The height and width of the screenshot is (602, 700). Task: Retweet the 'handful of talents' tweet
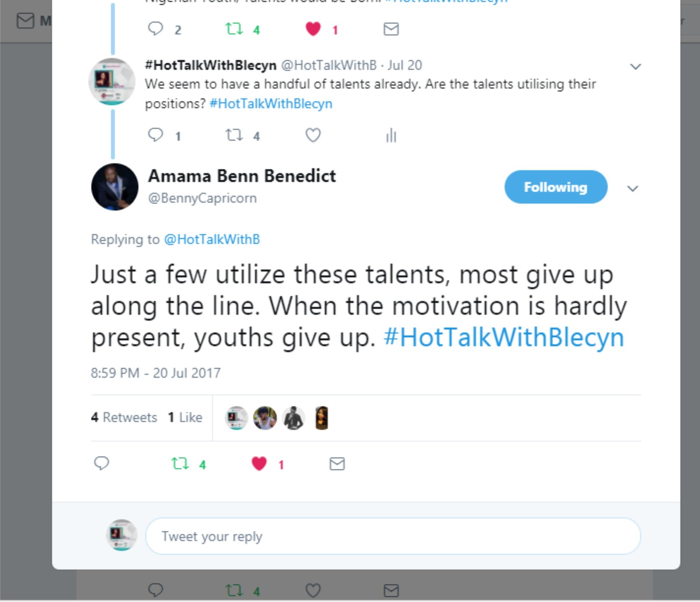pos(234,135)
